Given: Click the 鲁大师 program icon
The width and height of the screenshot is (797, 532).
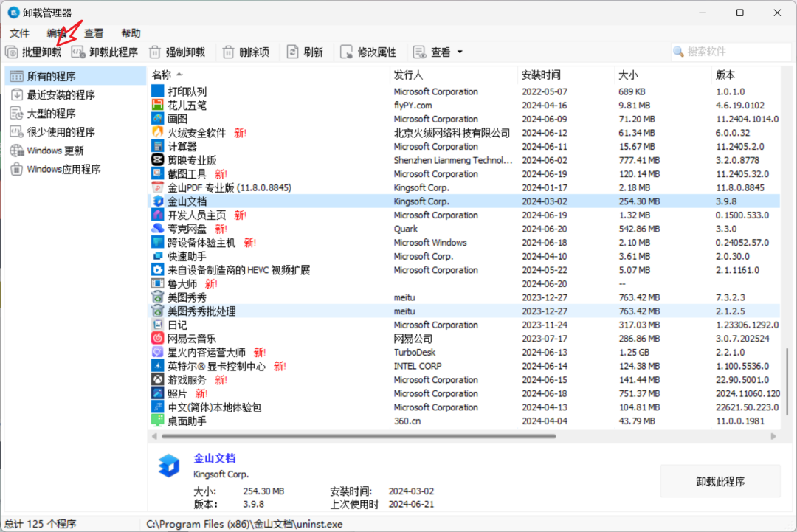Looking at the screenshot, I should pos(158,283).
